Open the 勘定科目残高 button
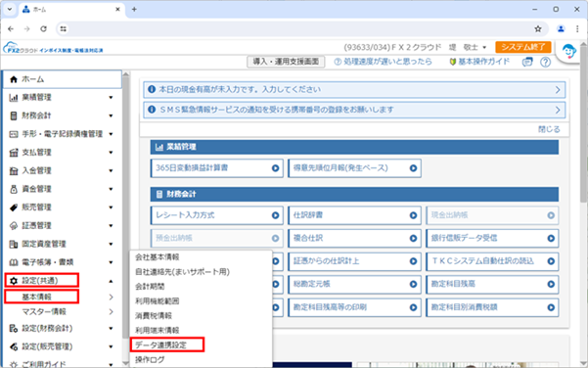This screenshot has height=368, width=588. coord(492,285)
